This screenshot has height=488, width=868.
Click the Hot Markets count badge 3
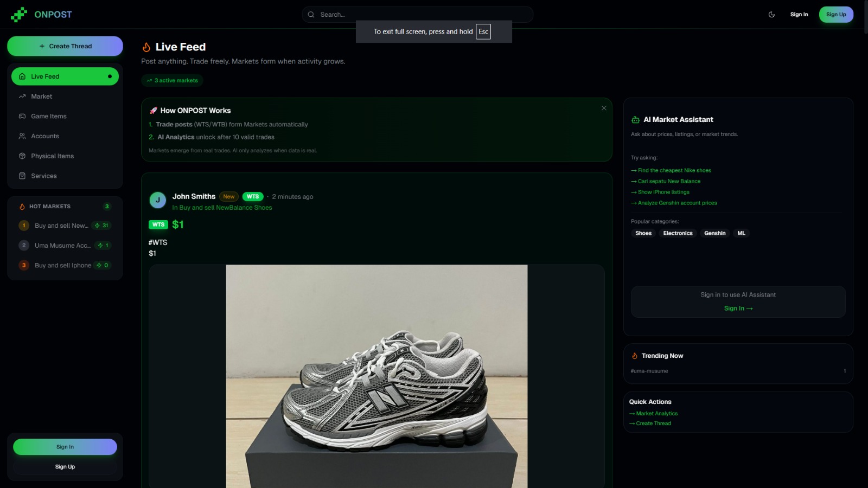107,207
